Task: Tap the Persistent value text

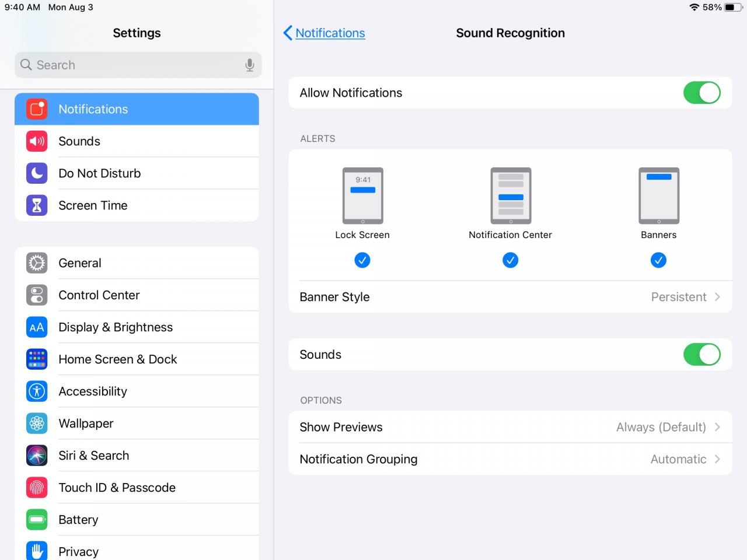Action: coord(679,297)
